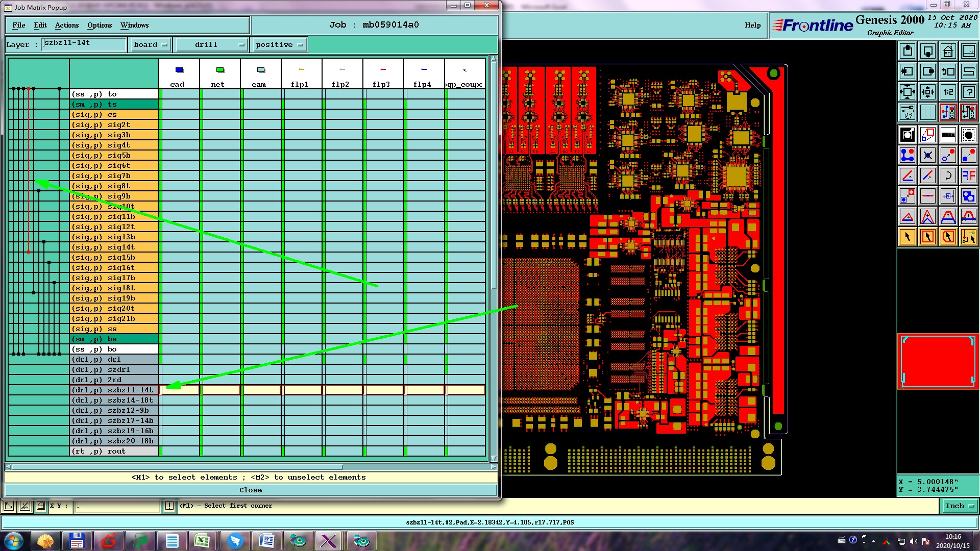The width and height of the screenshot is (980, 551).
Task: Select the plain arrow select tool
Action: pos(908,237)
